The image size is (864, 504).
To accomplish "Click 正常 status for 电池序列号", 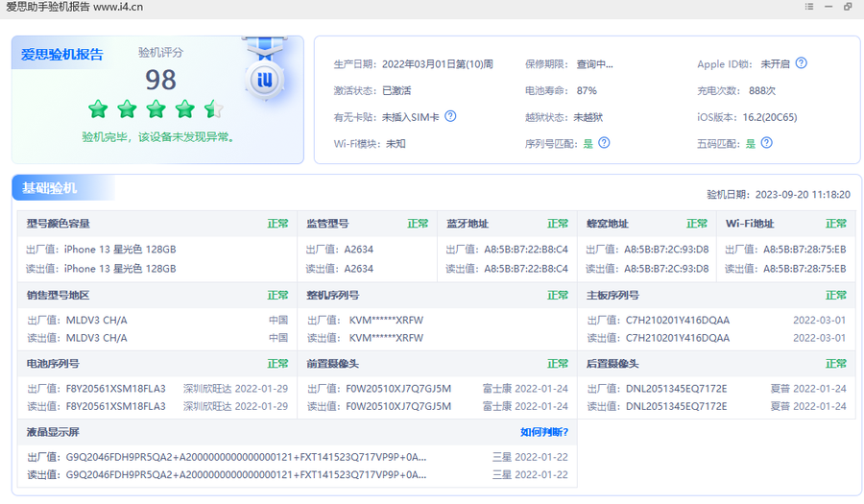I will pyautogui.click(x=277, y=364).
